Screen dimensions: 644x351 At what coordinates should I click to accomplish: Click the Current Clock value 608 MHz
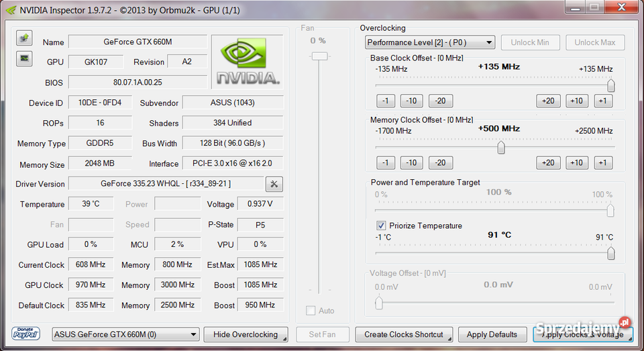click(x=91, y=264)
